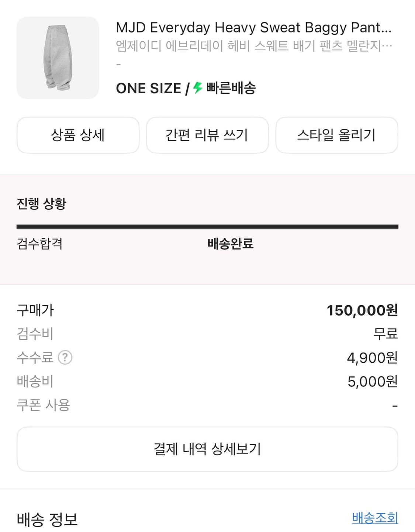Click the green lightning fast-delivery icon
Viewport: 415px width, 532px height.
(198, 88)
